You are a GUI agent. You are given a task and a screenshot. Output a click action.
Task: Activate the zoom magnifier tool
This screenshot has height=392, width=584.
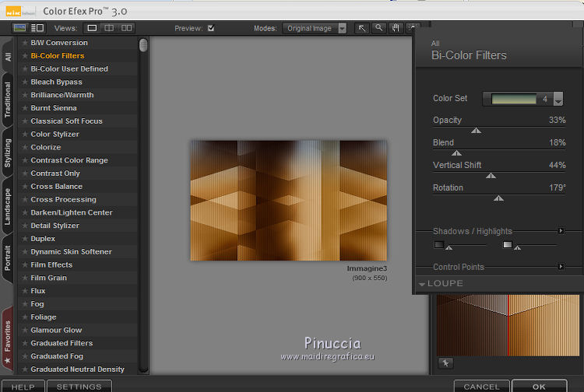(x=378, y=28)
